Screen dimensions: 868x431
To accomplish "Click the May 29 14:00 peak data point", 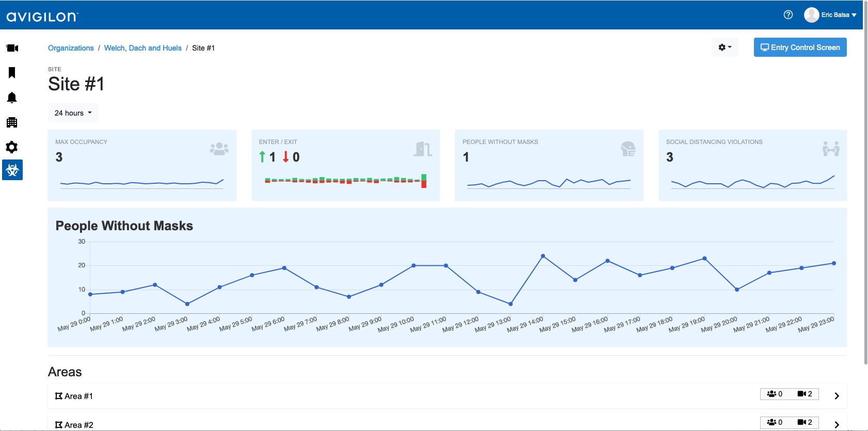I will click(x=543, y=256).
